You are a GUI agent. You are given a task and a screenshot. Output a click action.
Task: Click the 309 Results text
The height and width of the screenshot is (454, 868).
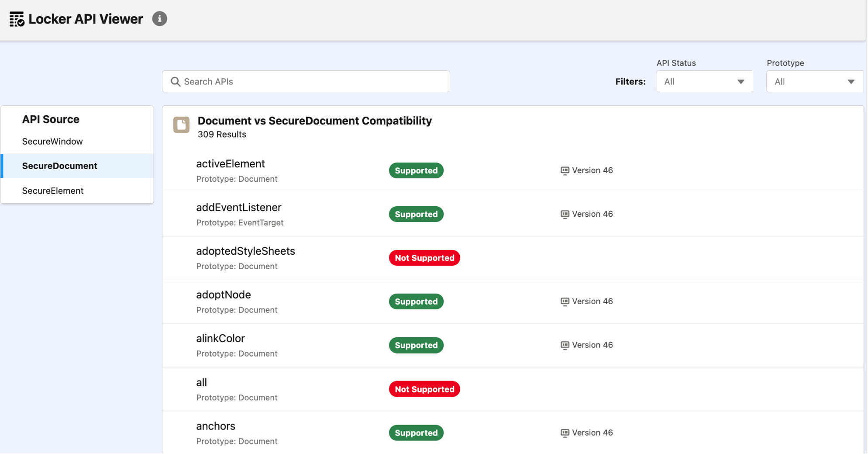[222, 134]
